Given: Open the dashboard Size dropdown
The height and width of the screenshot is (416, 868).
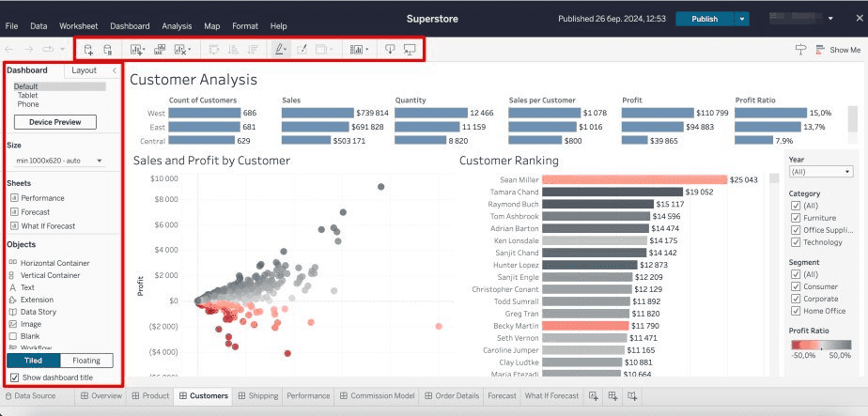Looking at the screenshot, I should coord(59,161).
